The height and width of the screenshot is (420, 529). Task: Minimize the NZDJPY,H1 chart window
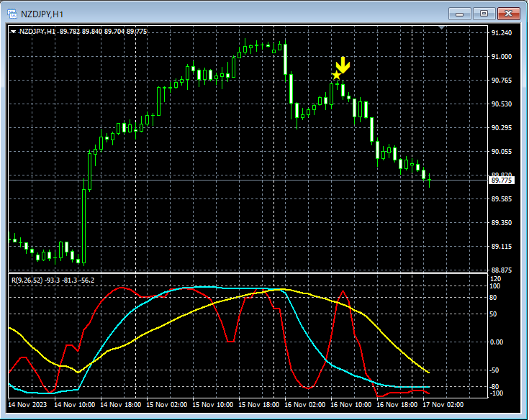click(x=459, y=13)
